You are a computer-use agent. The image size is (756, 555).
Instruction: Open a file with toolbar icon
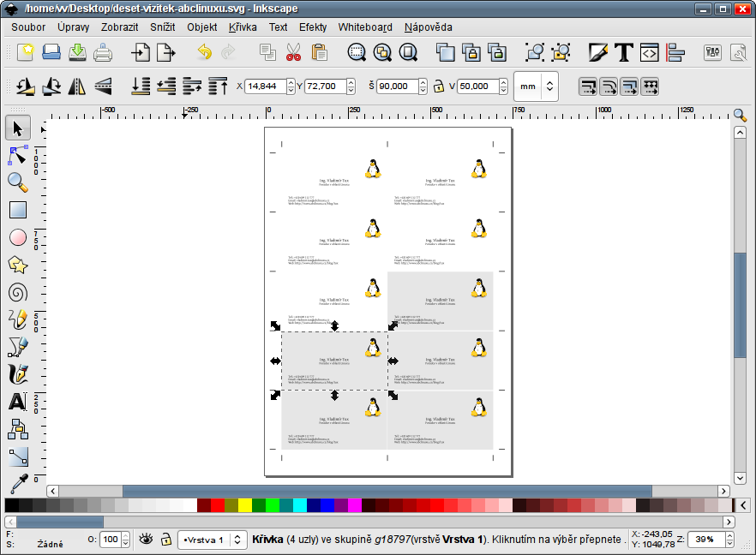tap(51, 52)
